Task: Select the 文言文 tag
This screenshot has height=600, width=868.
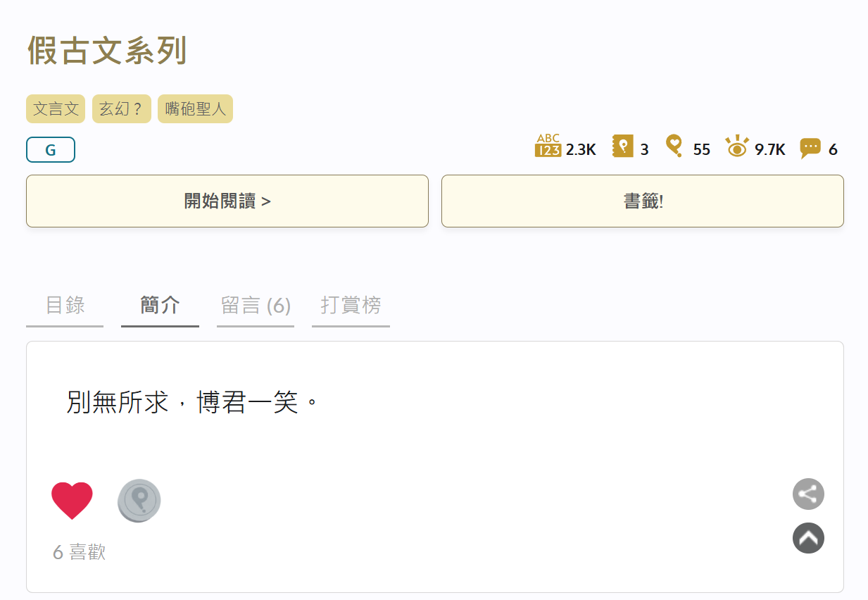Action: [x=56, y=109]
